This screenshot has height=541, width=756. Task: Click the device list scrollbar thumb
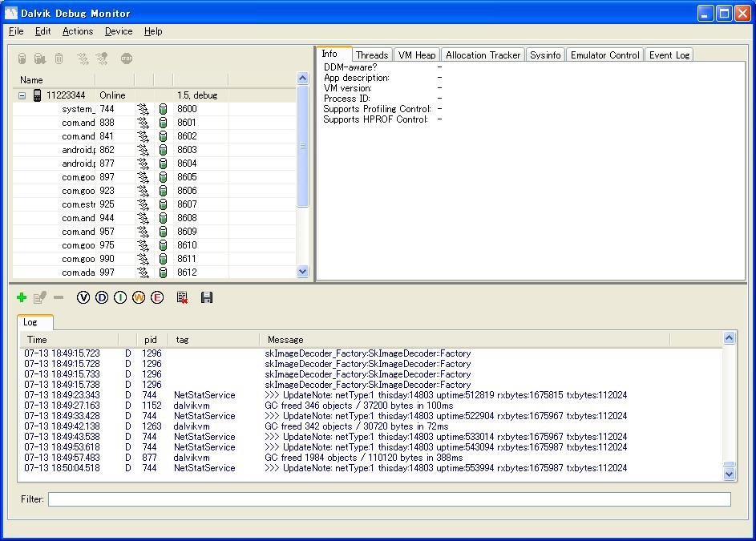303,146
